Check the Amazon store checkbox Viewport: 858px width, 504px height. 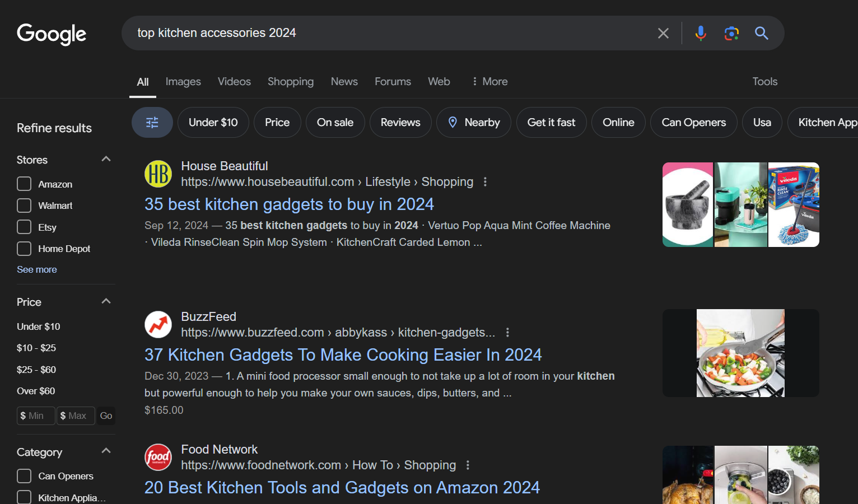point(24,184)
